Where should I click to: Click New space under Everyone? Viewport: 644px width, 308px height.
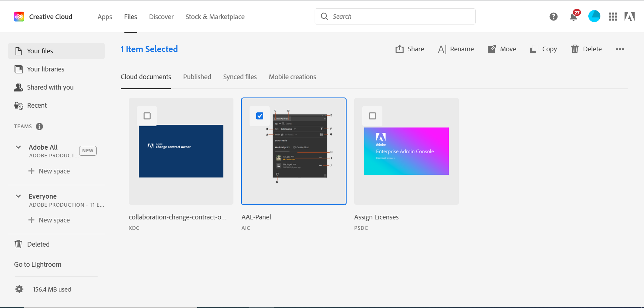tap(54, 220)
